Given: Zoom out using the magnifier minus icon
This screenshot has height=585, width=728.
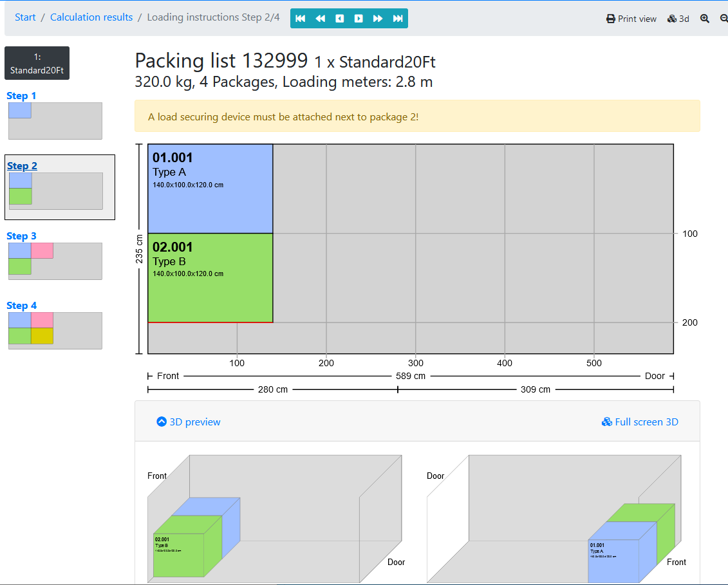Looking at the screenshot, I should click(x=723, y=19).
